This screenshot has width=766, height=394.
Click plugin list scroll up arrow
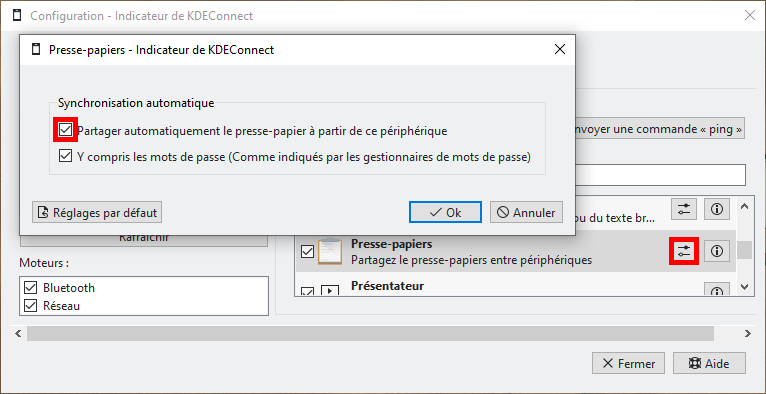pyautogui.click(x=745, y=207)
